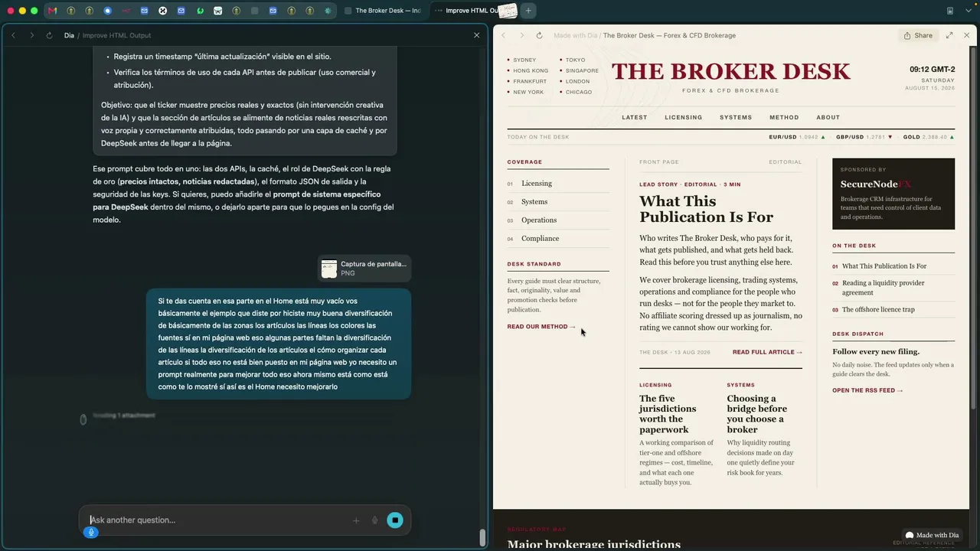This screenshot has width=980, height=551.
Task: Click the Singapore city label
Action: (x=582, y=70)
